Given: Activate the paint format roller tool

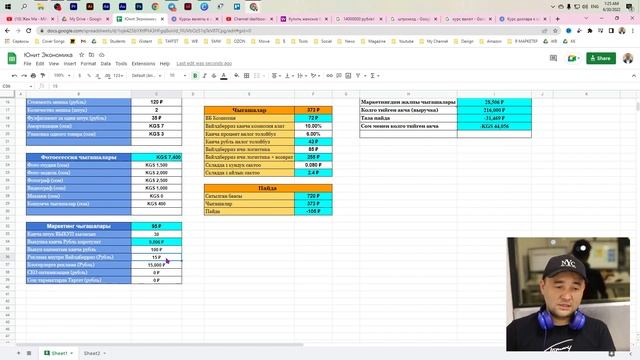Looking at the screenshot, I should (42, 76).
